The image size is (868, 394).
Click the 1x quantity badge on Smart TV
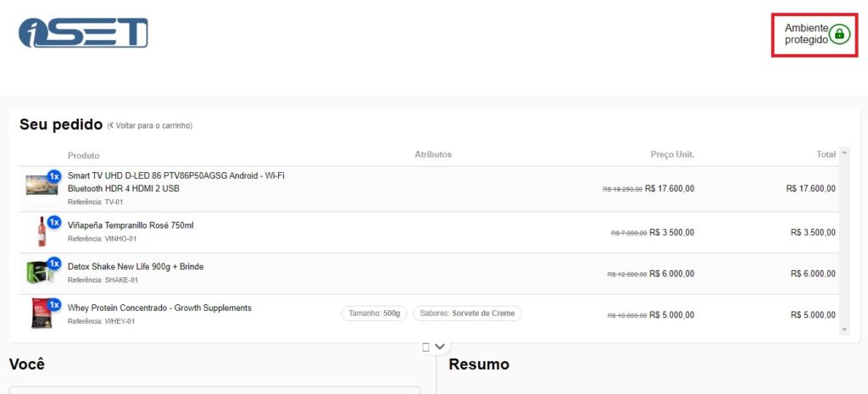pyautogui.click(x=54, y=176)
